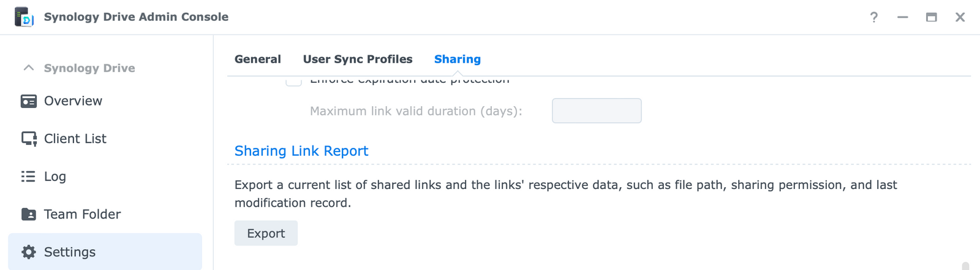This screenshot has height=270, width=980.
Task: Close the Synology Drive Admin Console
Action: click(960, 17)
